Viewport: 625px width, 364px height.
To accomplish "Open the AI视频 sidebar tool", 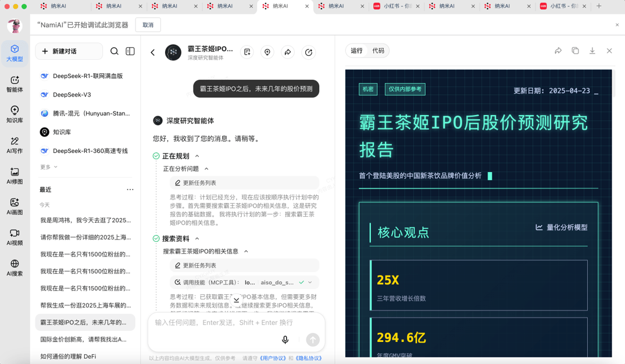I will (15, 237).
